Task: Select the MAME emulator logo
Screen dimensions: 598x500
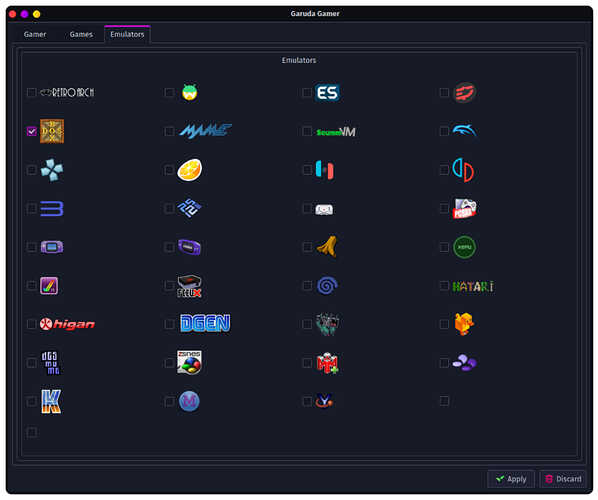Action: (205, 131)
